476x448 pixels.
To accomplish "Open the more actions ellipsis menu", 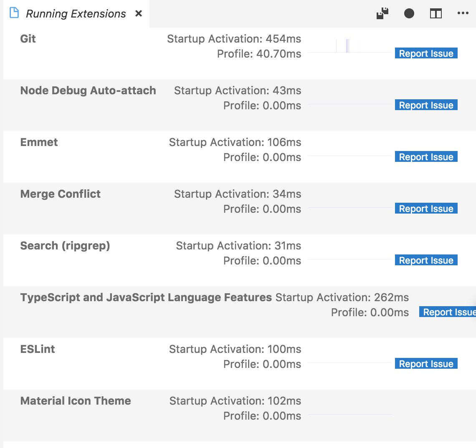I will tap(463, 13).
